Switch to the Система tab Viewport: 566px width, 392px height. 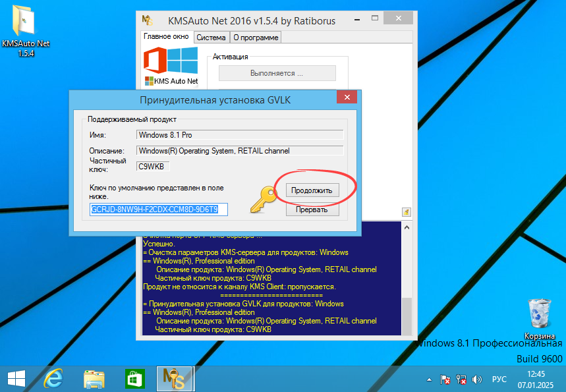pyautogui.click(x=211, y=38)
